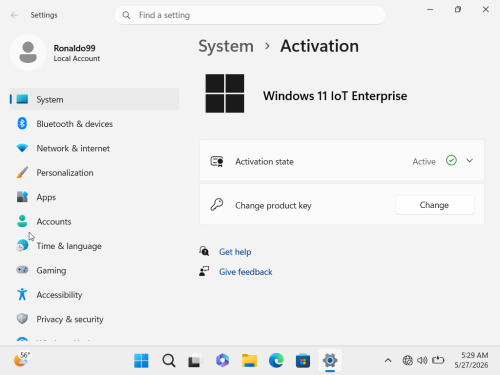Click the "Local Account" text
Screen dimensions: 500x375
(x=77, y=58)
